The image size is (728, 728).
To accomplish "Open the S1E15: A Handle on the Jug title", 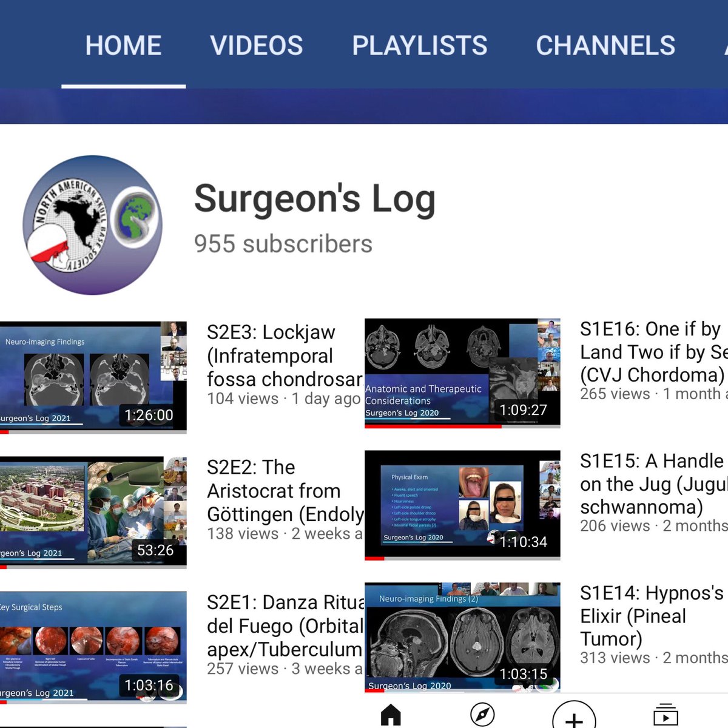I will point(654,484).
